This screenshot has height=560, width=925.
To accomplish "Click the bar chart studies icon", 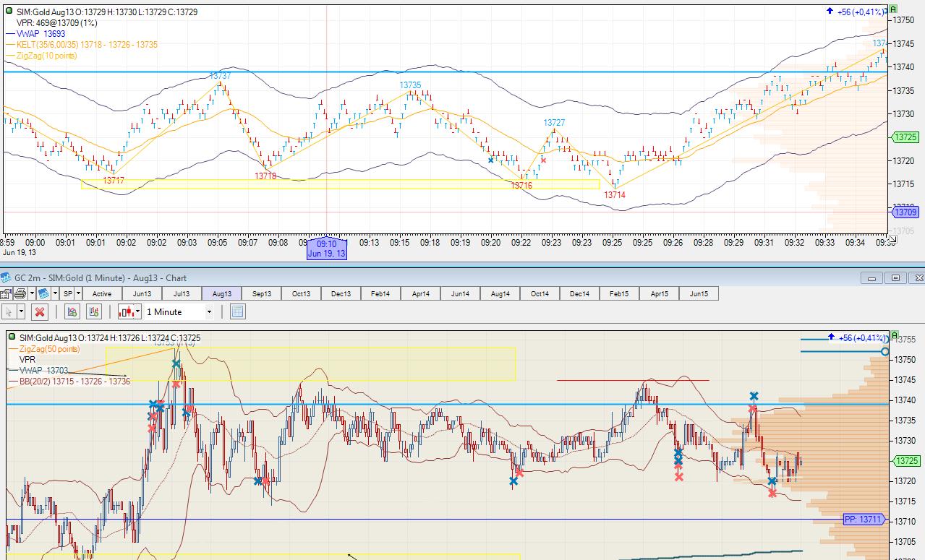I will 93,312.
